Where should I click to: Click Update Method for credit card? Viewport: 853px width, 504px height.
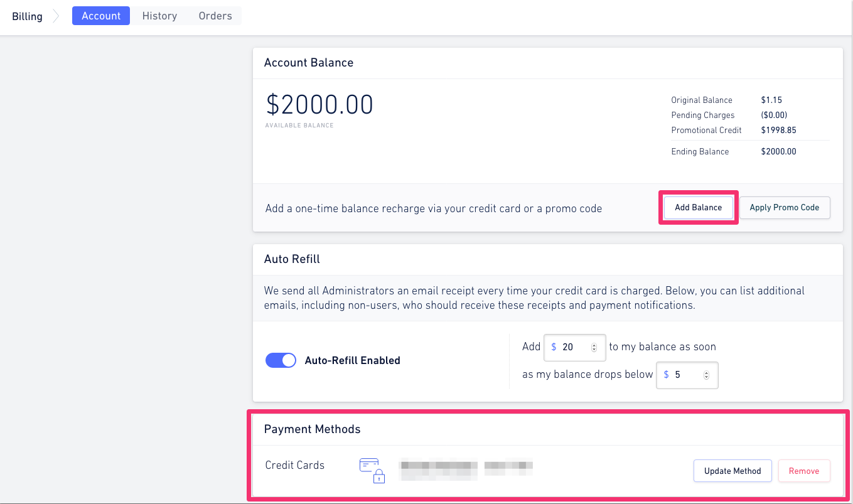(x=732, y=471)
